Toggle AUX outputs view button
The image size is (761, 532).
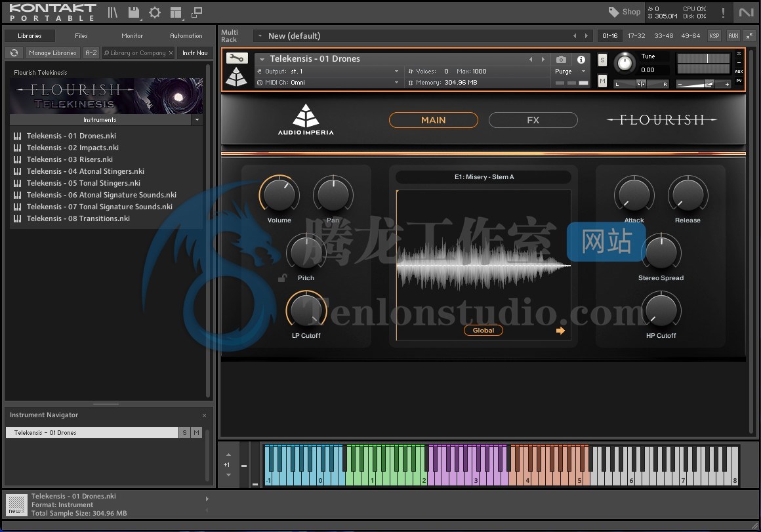click(x=733, y=36)
